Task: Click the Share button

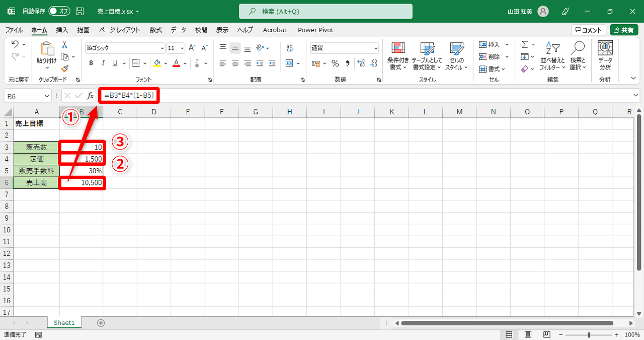Action: click(624, 30)
